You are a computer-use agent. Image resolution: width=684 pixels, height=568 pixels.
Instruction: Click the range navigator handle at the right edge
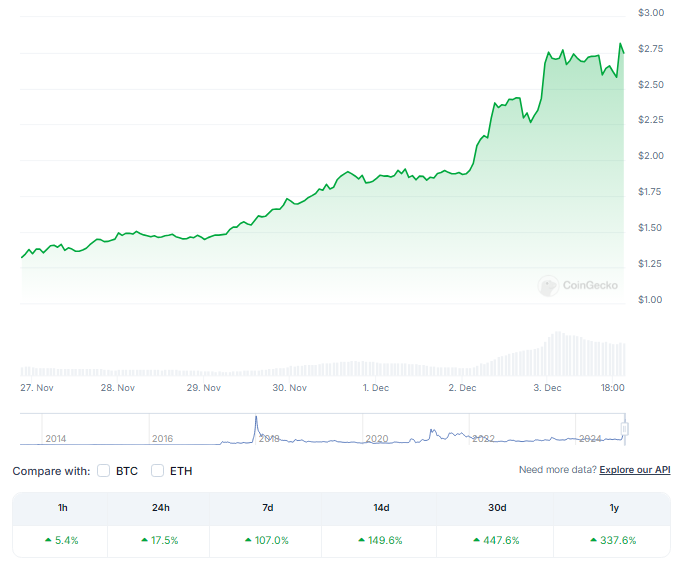[x=625, y=430]
